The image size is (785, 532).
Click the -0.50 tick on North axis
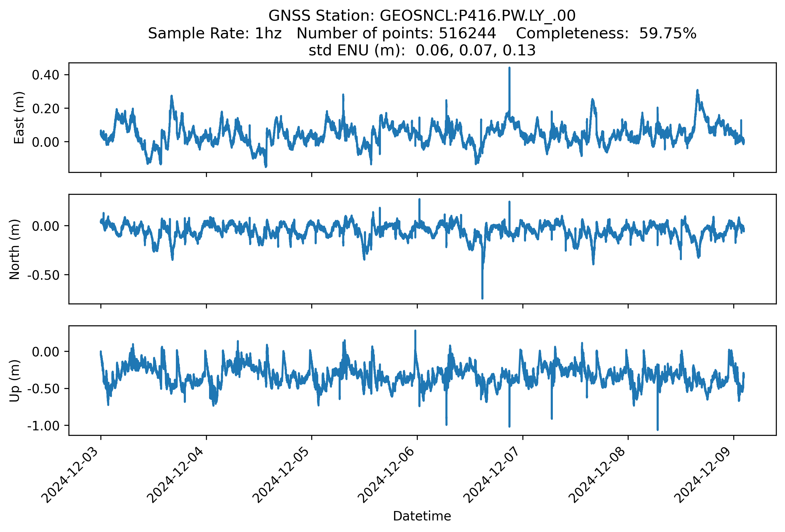tap(43, 275)
